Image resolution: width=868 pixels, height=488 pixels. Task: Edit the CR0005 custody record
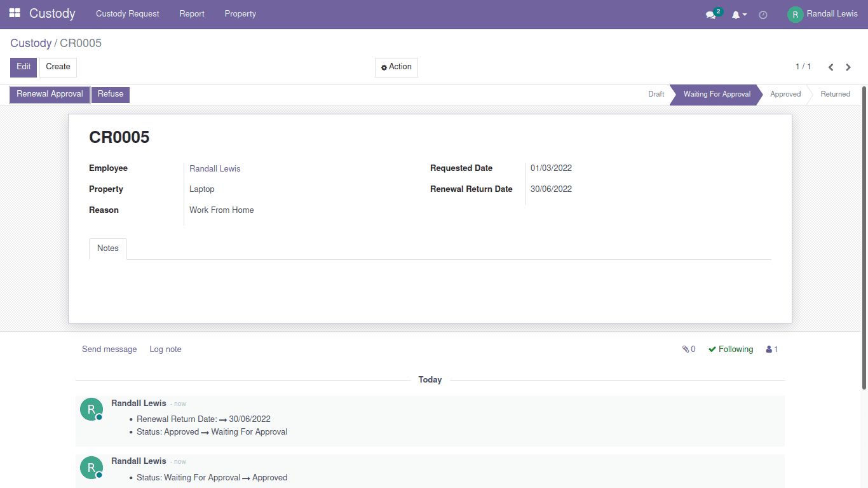23,67
